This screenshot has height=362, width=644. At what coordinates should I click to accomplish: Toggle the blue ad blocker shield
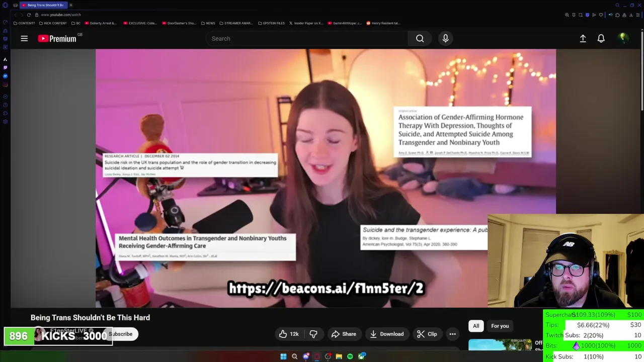pos(587,15)
